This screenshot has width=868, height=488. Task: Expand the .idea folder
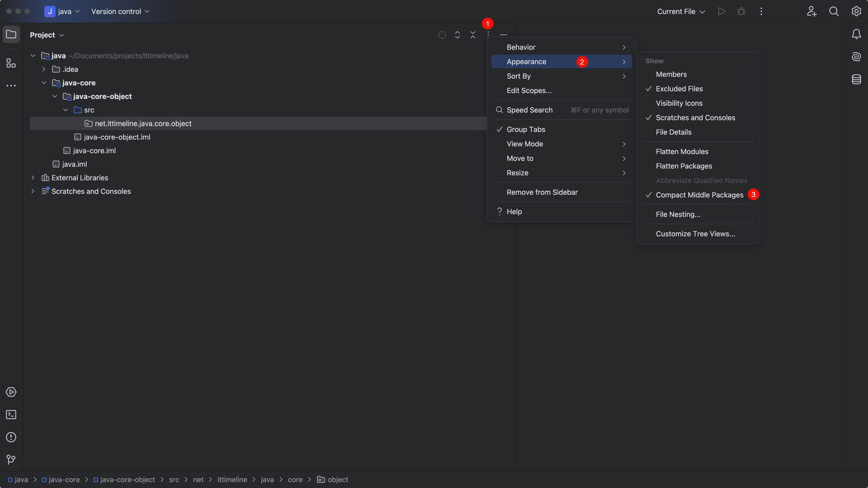pyautogui.click(x=43, y=69)
